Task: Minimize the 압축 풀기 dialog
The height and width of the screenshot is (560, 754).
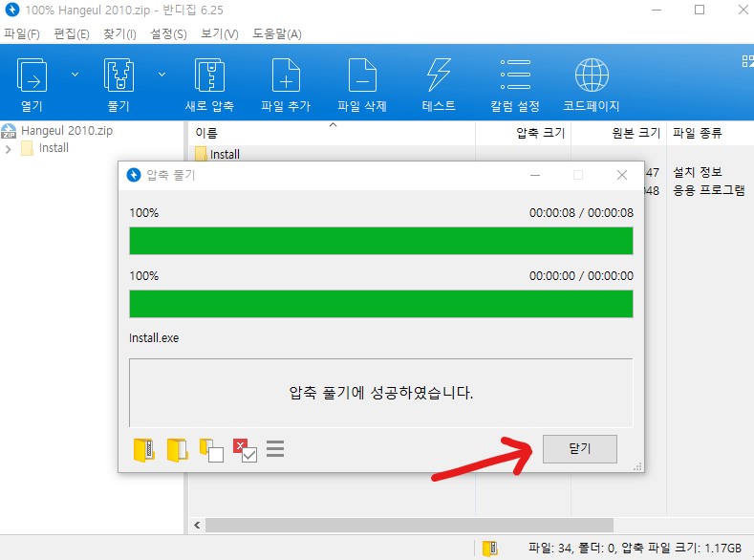Action: 535,175
